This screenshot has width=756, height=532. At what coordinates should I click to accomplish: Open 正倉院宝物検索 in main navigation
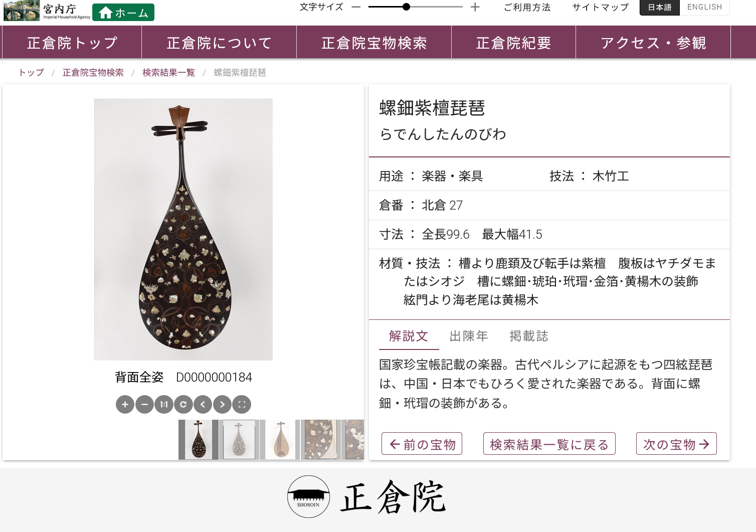[374, 43]
